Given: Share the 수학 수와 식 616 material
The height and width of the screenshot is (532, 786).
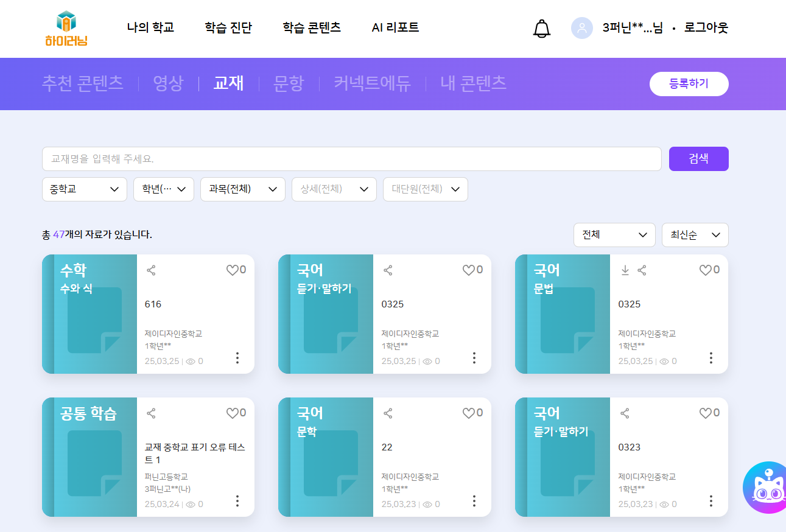Looking at the screenshot, I should (x=151, y=270).
